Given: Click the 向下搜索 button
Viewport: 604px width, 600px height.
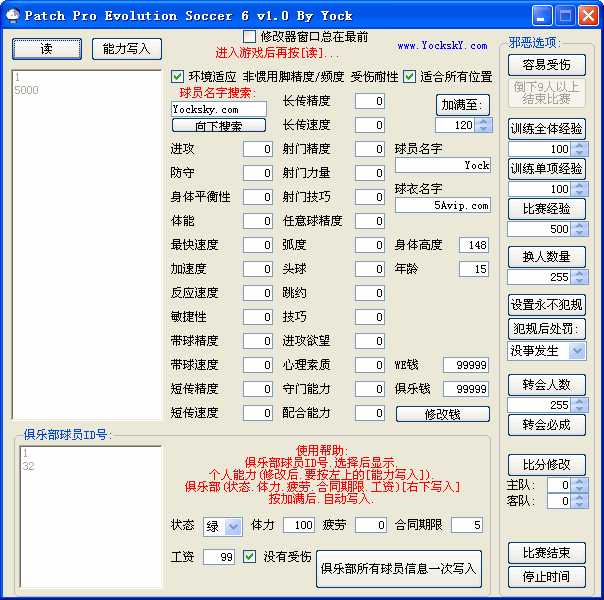Looking at the screenshot, I should point(219,126).
